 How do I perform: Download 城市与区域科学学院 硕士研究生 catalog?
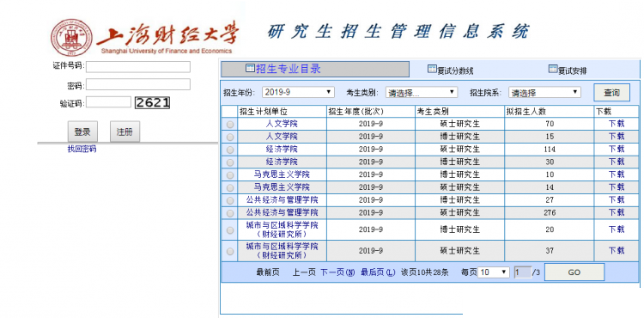[x=616, y=250]
